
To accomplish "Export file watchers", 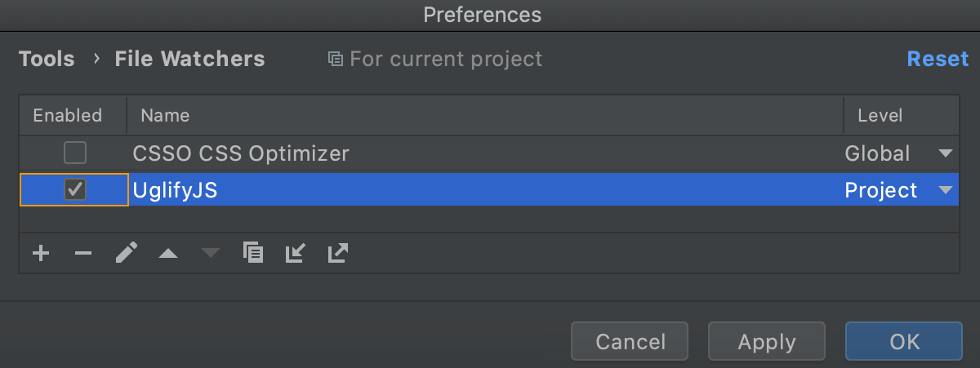I will point(337,253).
